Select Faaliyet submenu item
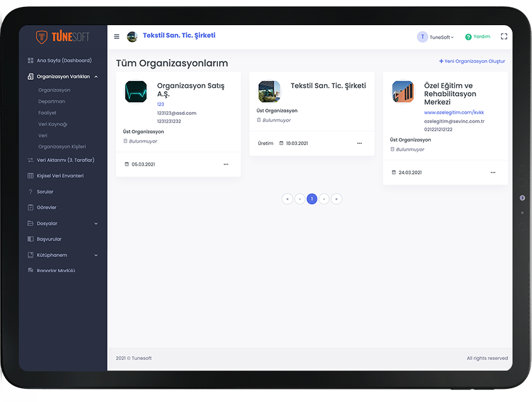Image resolution: width=532 pixels, height=402 pixels. pyautogui.click(x=47, y=112)
